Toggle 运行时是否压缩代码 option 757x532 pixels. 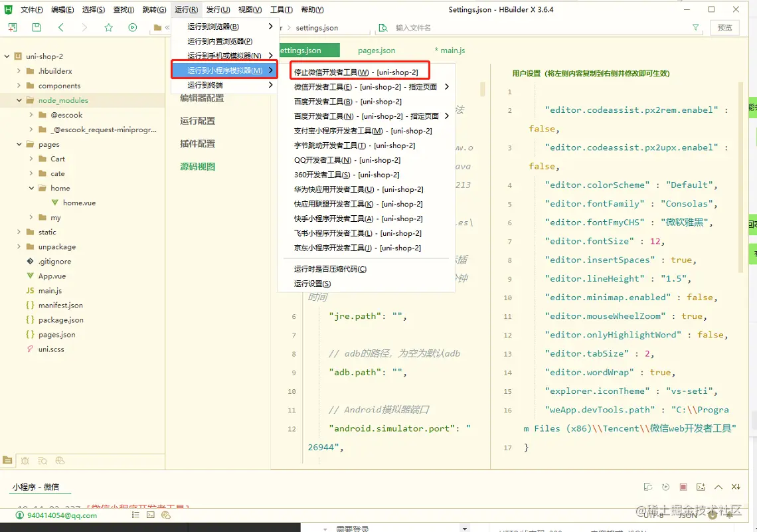click(x=330, y=269)
